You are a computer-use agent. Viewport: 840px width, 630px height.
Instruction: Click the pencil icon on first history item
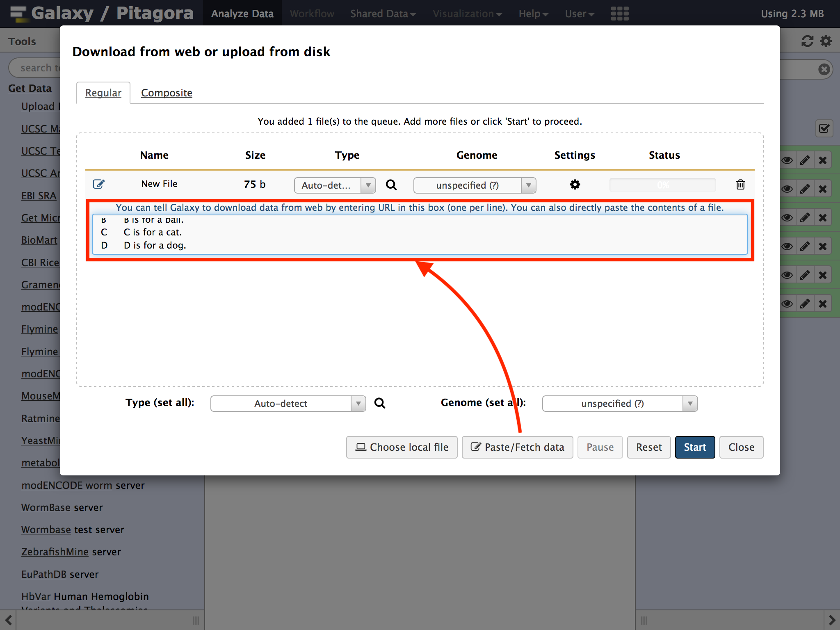pos(805,160)
